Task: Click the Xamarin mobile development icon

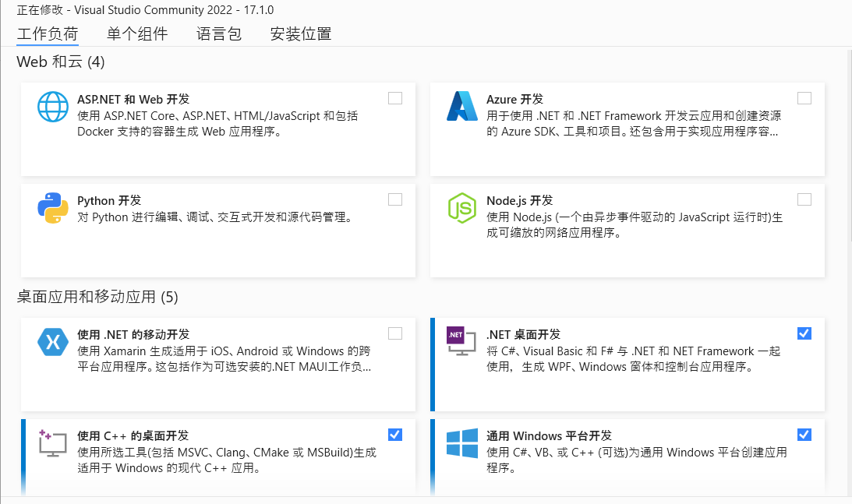Action: tap(53, 342)
